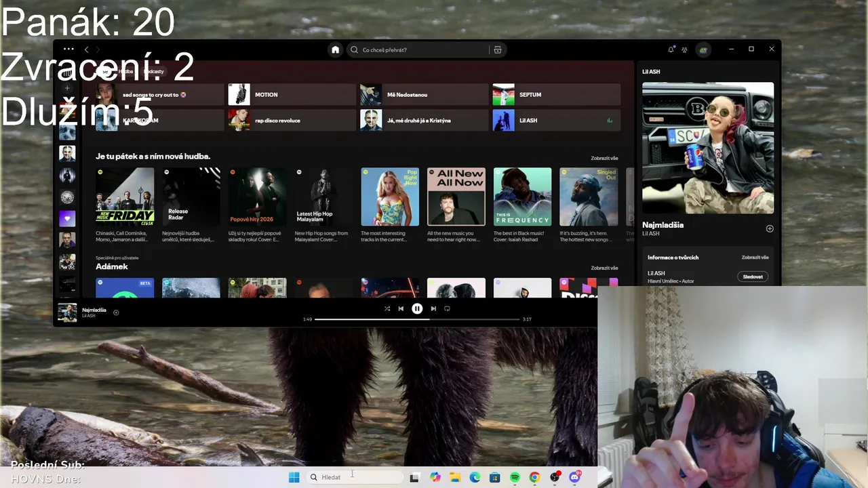Pause the current song
Screen dimensions: 868x488
[417, 308]
